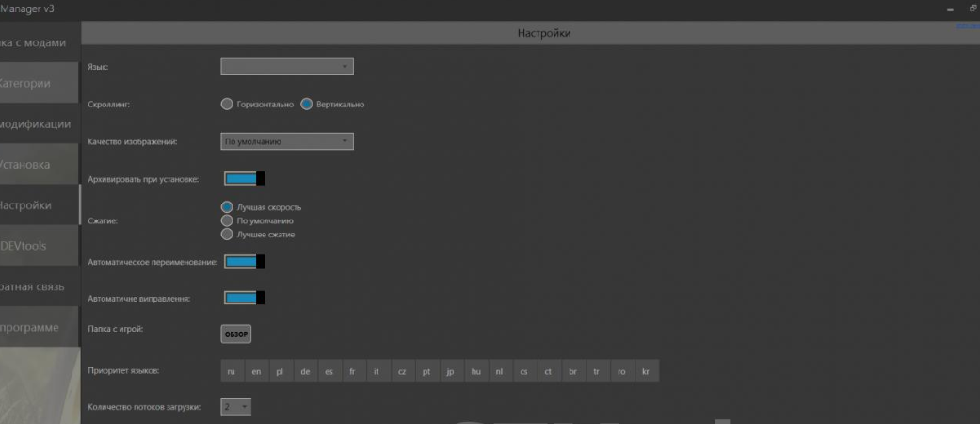The height and width of the screenshot is (424, 980).
Task: Open the Категории sidebar section
Action: [x=39, y=84]
